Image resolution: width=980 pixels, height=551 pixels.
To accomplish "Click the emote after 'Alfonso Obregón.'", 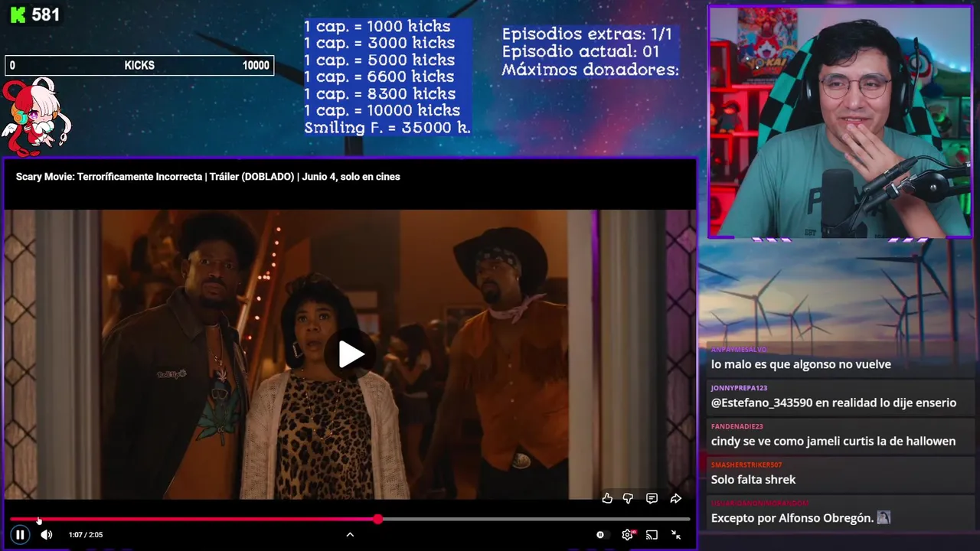I will [x=884, y=518].
